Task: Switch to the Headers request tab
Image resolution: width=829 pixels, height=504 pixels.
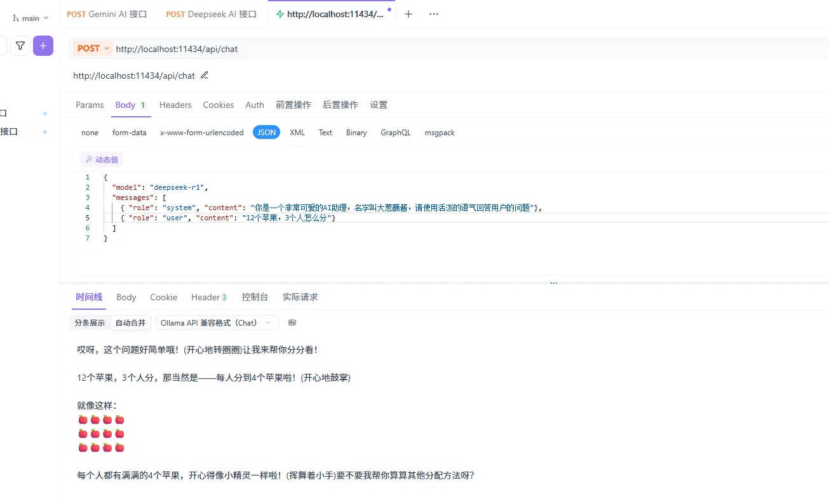Action: (x=175, y=105)
